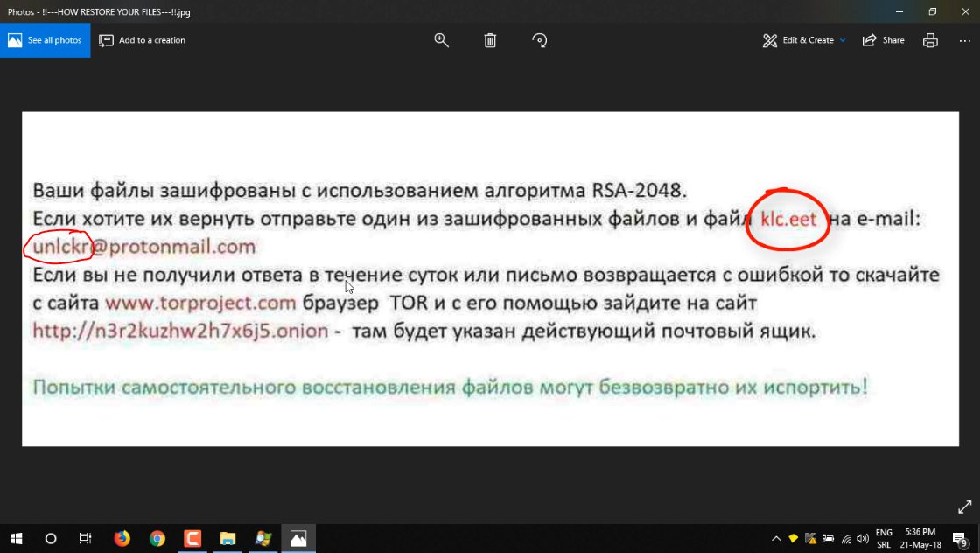Open File Explorer from taskbar
Viewport: 980px width, 553px height.
point(227,539)
